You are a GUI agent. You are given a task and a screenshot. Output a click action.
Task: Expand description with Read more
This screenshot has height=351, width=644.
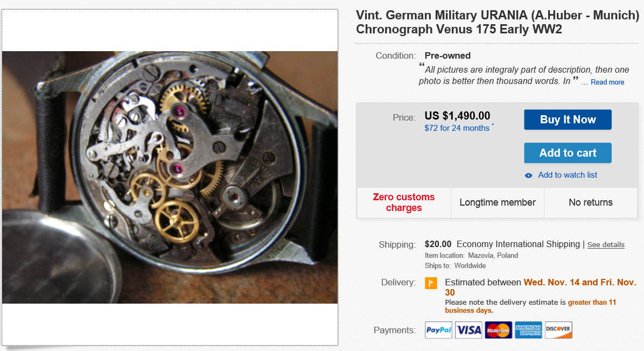607,82
